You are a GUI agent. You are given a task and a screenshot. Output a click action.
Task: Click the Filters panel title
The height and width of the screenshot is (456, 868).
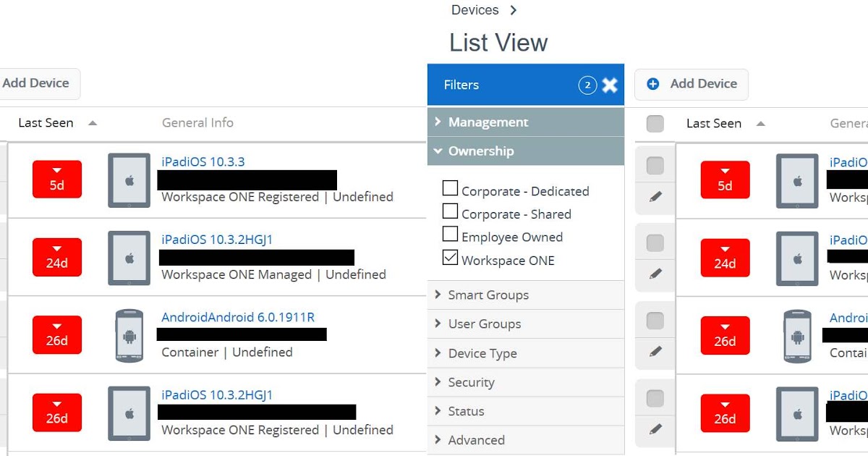tap(461, 85)
